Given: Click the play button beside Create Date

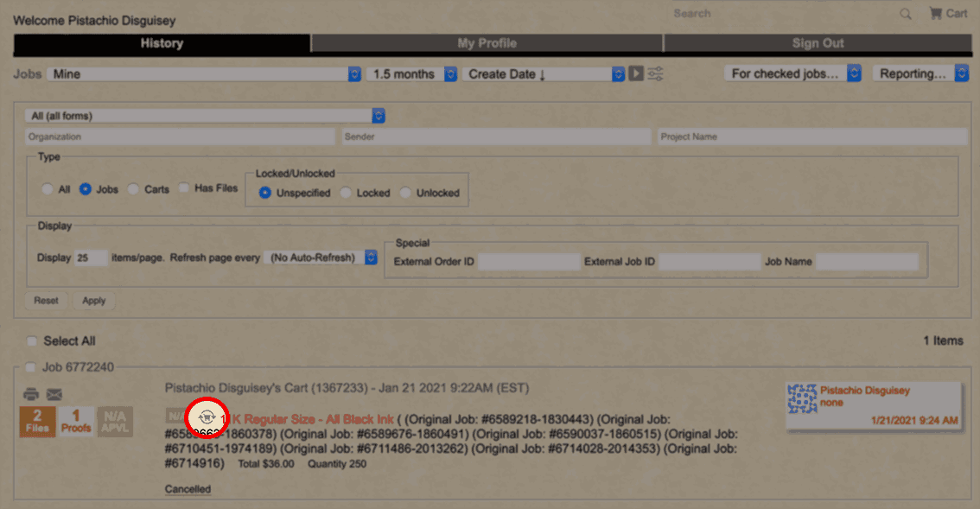Looking at the screenshot, I should (636, 73).
